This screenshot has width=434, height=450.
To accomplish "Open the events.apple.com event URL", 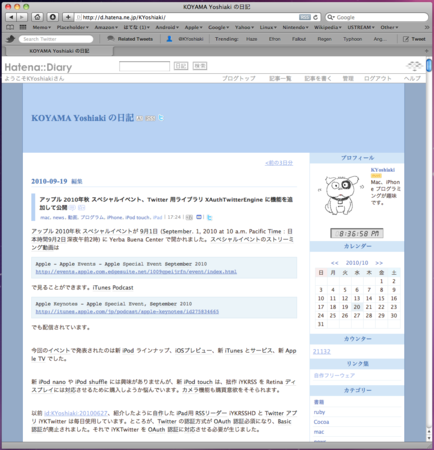I will (x=136, y=272).
